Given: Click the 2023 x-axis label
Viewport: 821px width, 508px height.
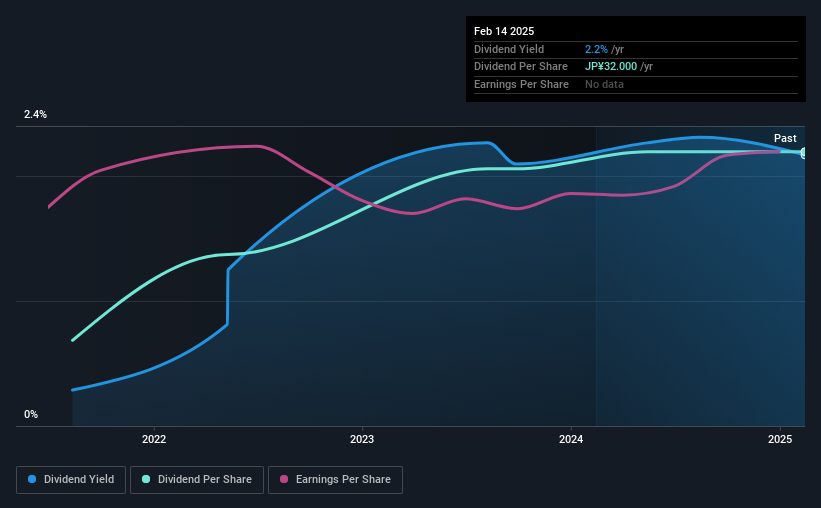Looking at the screenshot, I should 362,439.
